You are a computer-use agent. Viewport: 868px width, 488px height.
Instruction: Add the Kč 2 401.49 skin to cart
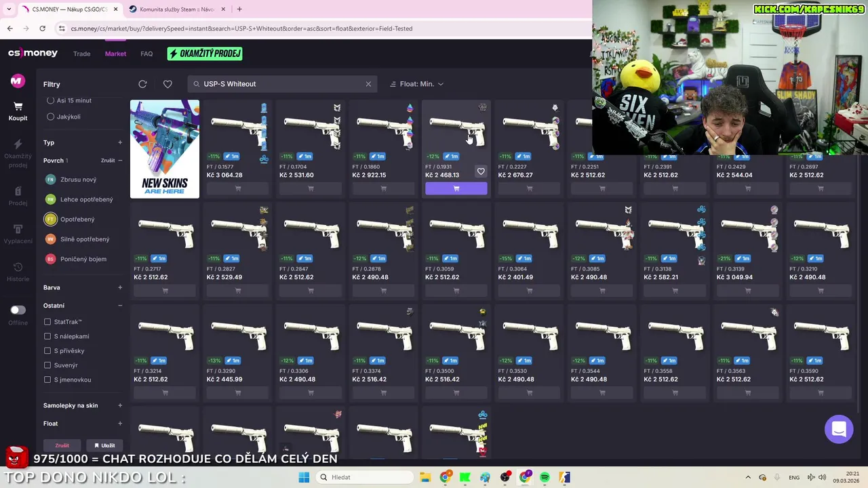[x=529, y=291]
